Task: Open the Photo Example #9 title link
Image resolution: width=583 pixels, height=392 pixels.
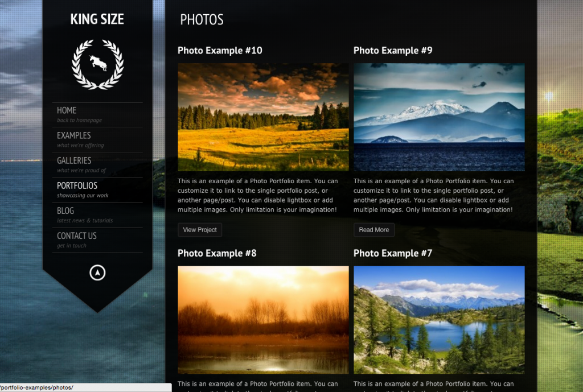Action: [393, 51]
